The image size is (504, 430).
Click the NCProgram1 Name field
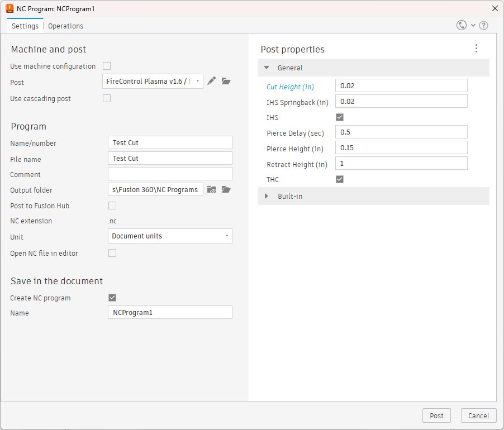(170, 313)
